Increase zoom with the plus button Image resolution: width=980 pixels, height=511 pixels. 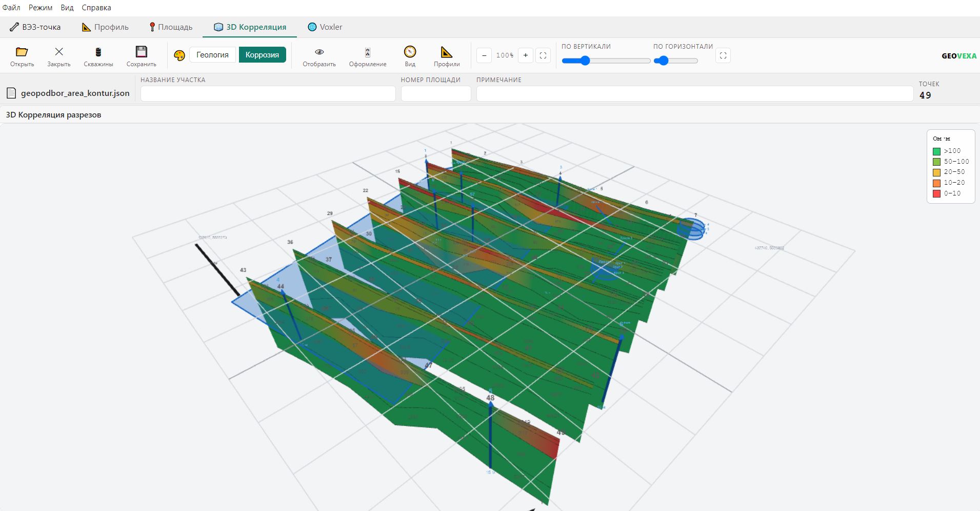526,55
